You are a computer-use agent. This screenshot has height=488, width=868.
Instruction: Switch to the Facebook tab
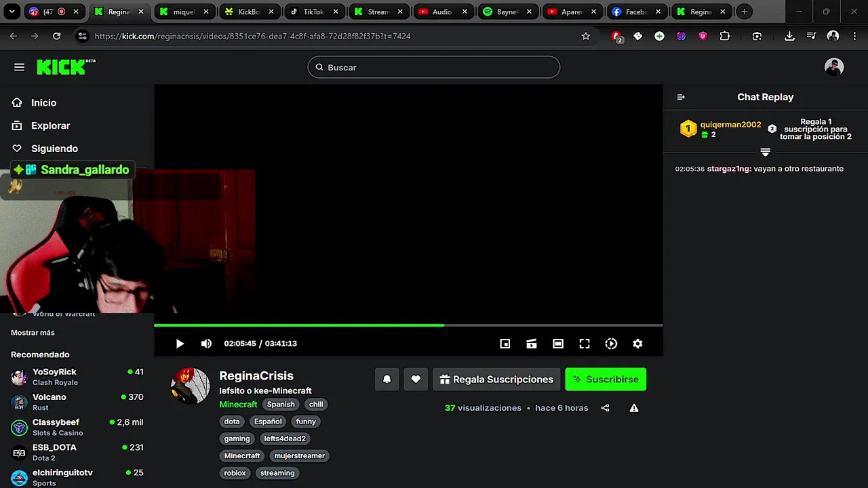click(x=636, y=12)
